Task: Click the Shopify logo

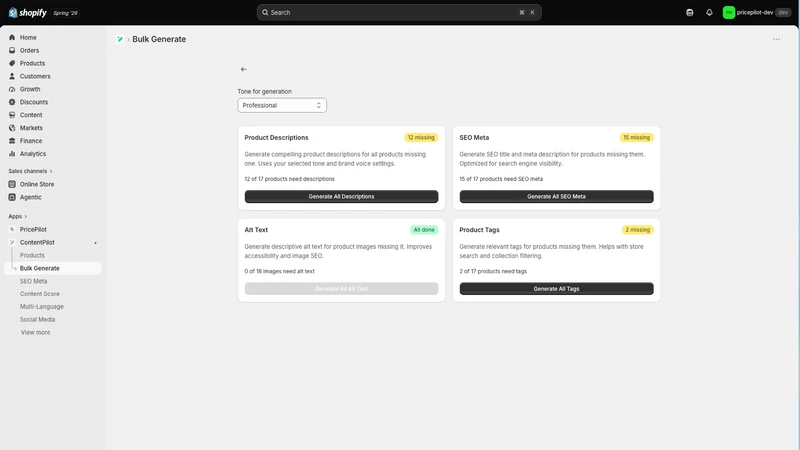Action: pos(28,13)
